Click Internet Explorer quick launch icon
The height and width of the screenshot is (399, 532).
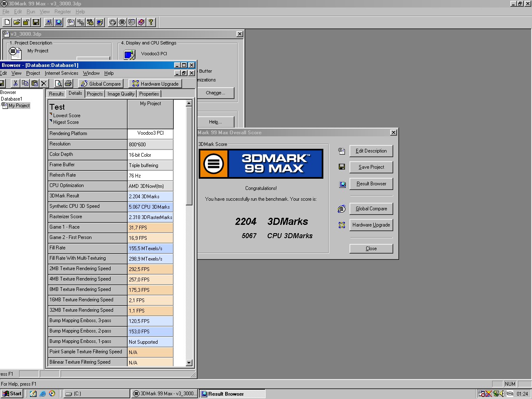tap(42, 394)
